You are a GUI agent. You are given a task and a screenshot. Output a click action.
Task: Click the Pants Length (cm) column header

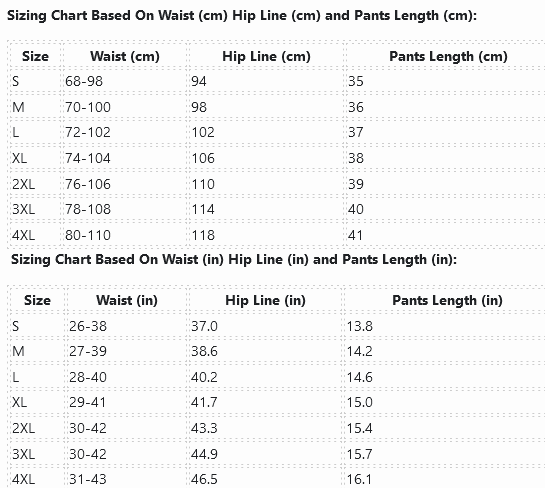448,56
